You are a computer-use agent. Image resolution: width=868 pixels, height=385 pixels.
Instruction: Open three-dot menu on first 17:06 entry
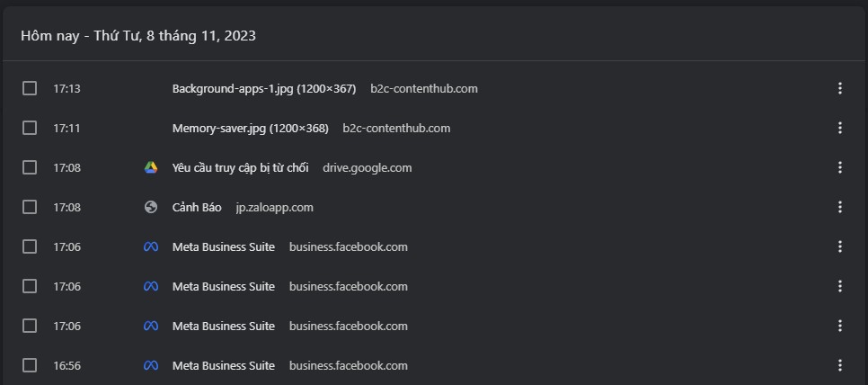[x=840, y=246]
